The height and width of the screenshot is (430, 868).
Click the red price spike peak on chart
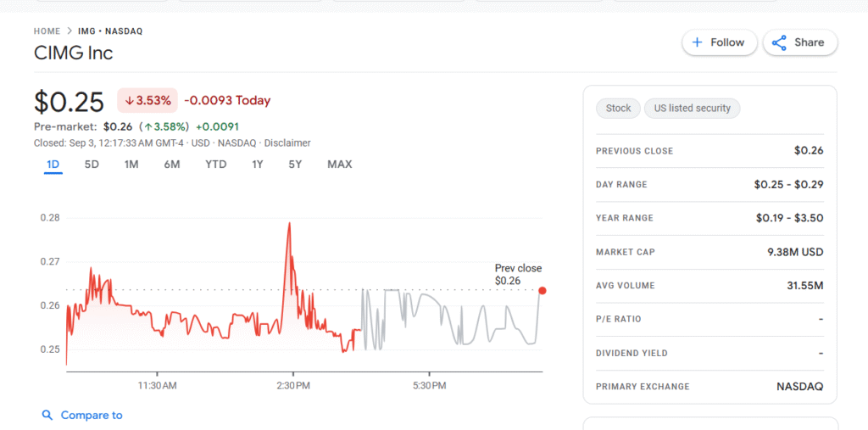point(289,223)
